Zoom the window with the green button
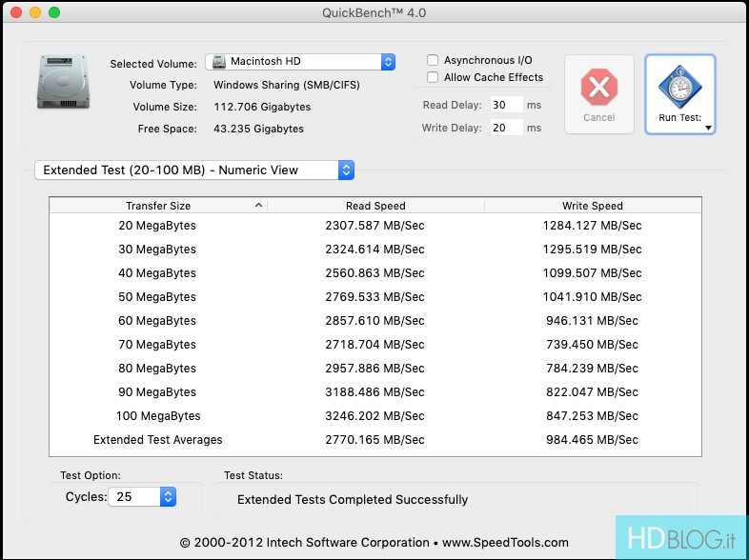The height and width of the screenshot is (560, 749). coord(54,12)
